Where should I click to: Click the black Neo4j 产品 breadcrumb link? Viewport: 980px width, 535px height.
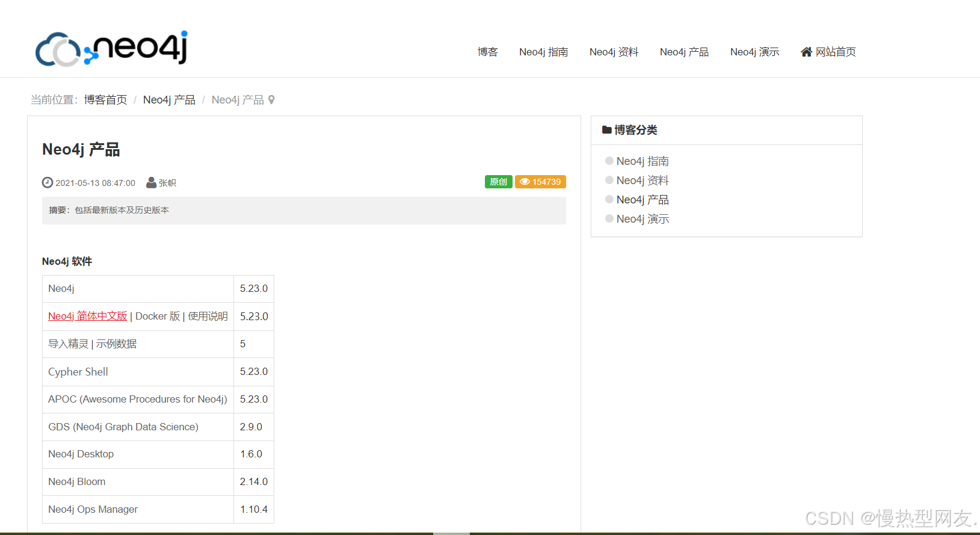click(169, 100)
